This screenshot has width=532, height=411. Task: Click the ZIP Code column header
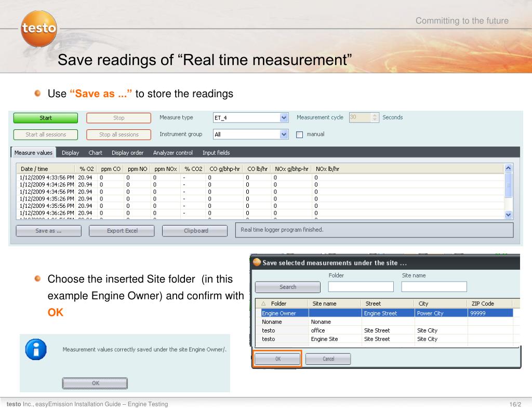click(490, 303)
